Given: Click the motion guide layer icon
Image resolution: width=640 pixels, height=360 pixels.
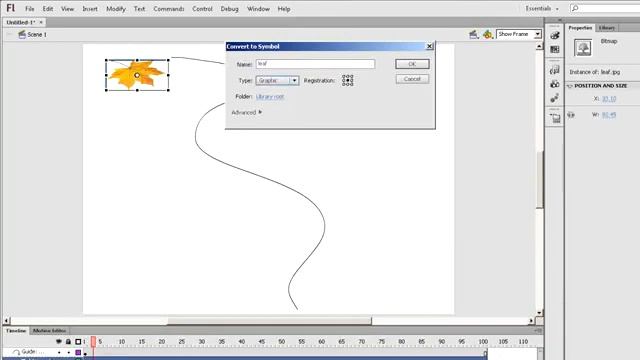Looking at the screenshot, I should tap(16, 352).
